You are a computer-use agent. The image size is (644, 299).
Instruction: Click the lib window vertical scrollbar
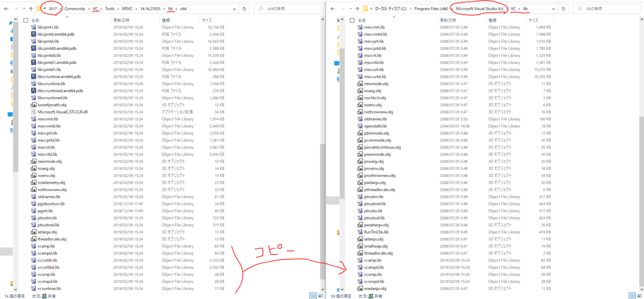[x=641, y=201]
